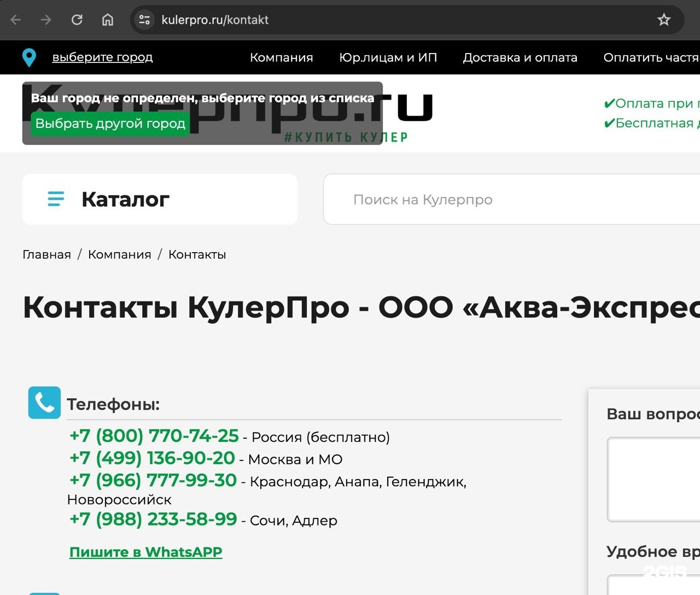The width and height of the screenshot is (700, 595).
Task: Open site info icon in address bar
Action: click(x=144, y=20)
